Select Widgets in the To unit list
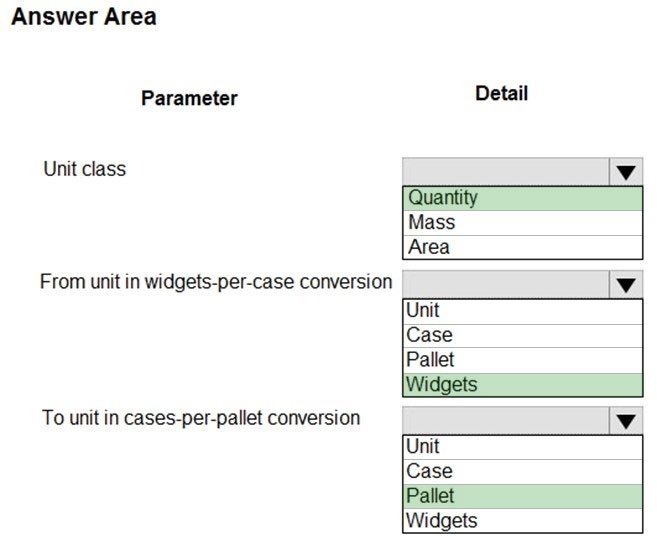The image size is (657, 546). click(x=522, y=521)
